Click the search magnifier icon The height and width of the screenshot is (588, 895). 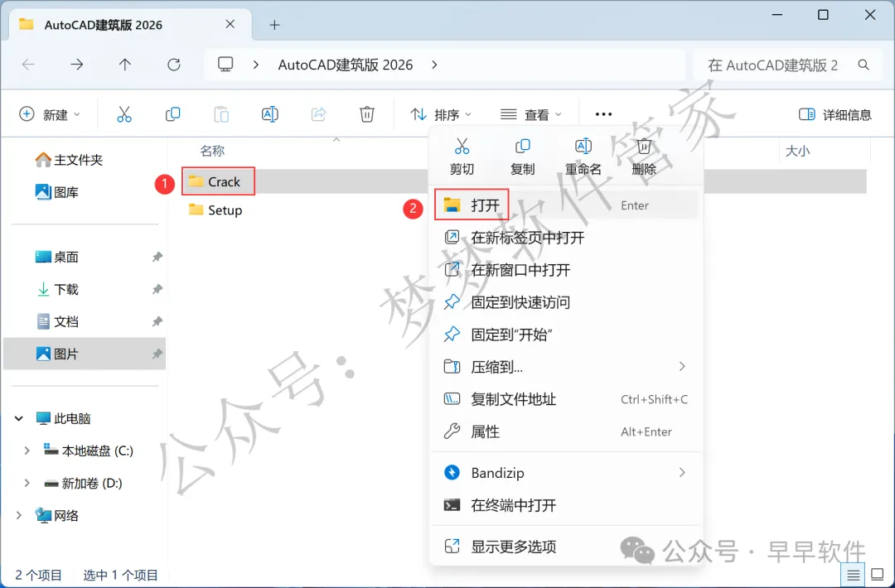click(864, 65)
